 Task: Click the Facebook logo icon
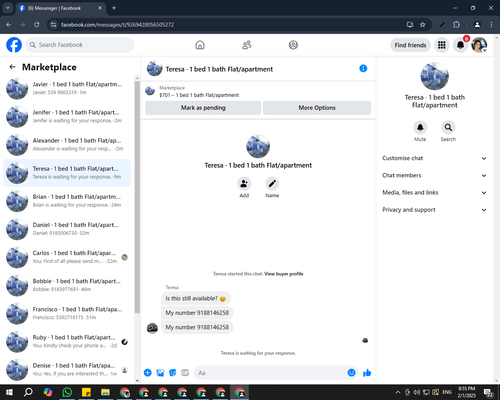coord(14,45)
